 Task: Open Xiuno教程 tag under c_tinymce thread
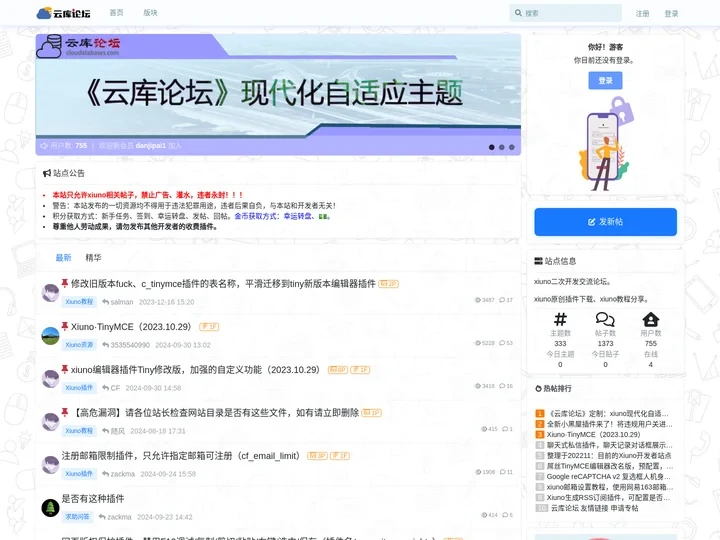[79, 302]
